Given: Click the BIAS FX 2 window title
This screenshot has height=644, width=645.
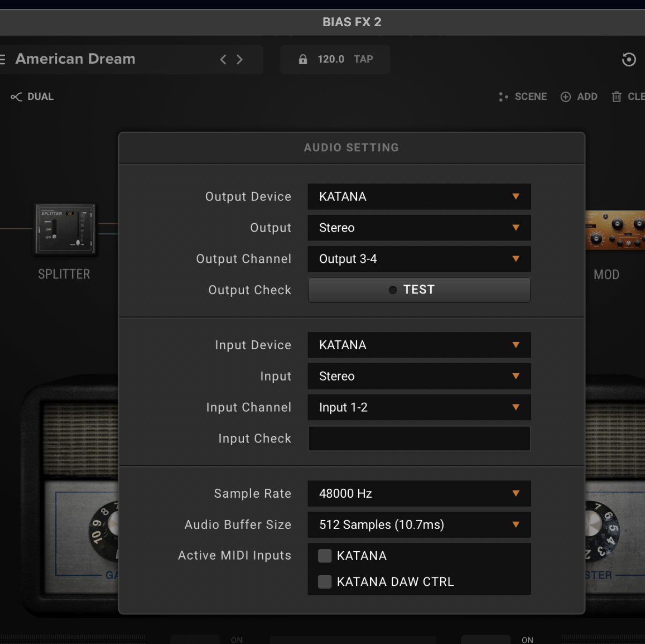Looking at the screenshot, I should (352, 22).
